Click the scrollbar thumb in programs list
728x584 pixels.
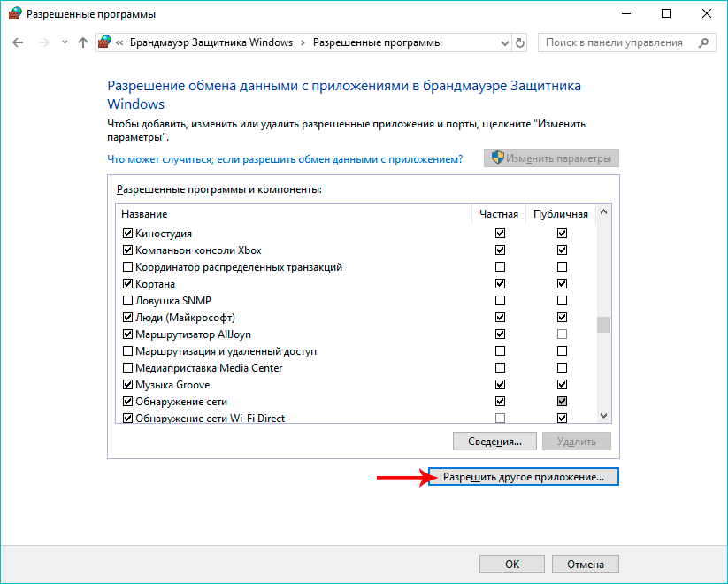tap(603, 325)
